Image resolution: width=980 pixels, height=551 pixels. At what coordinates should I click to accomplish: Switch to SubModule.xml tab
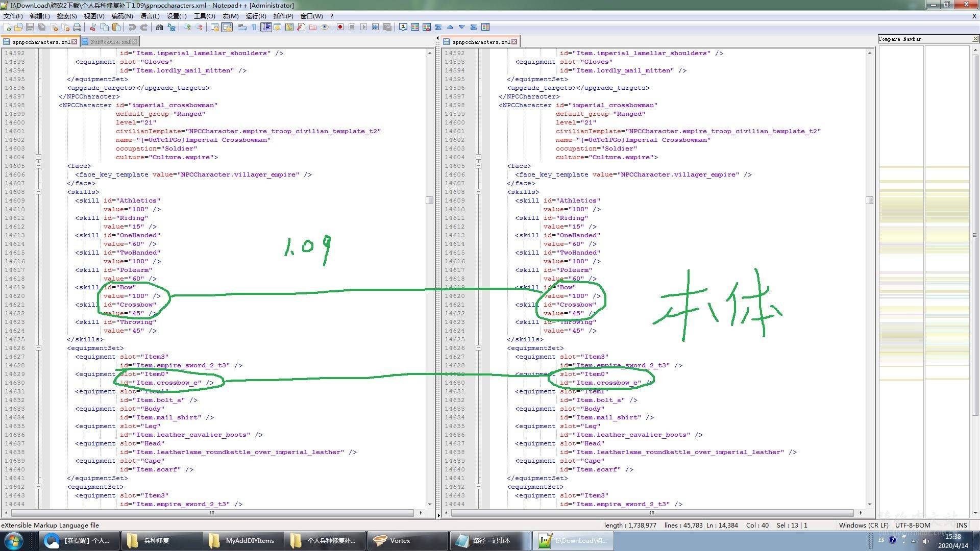pos(110,42)
